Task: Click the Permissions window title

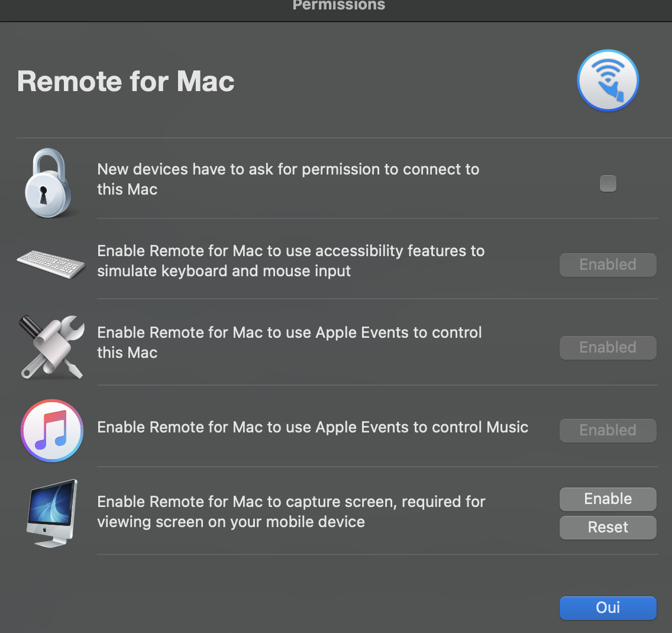Action: 338,5
